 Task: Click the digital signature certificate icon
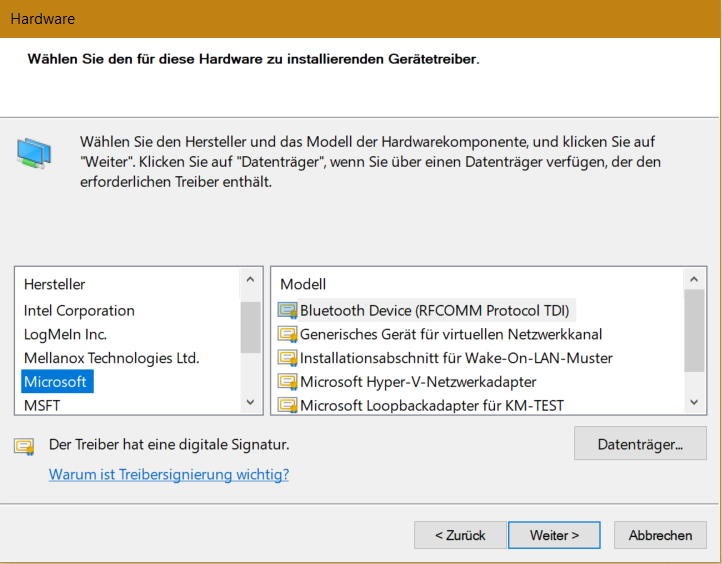(x=24, y=446)
